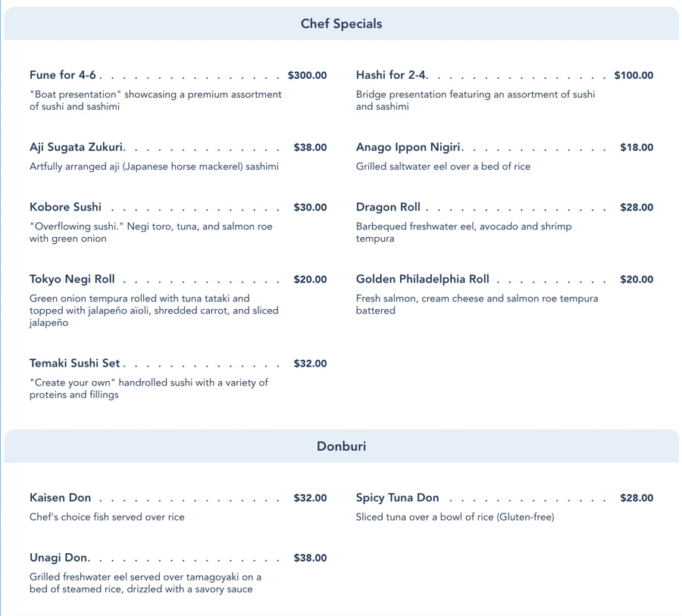Select Tokyo Negi Roll title
Viewport: 682px width, 616px height.
click(x=72, y=280)
